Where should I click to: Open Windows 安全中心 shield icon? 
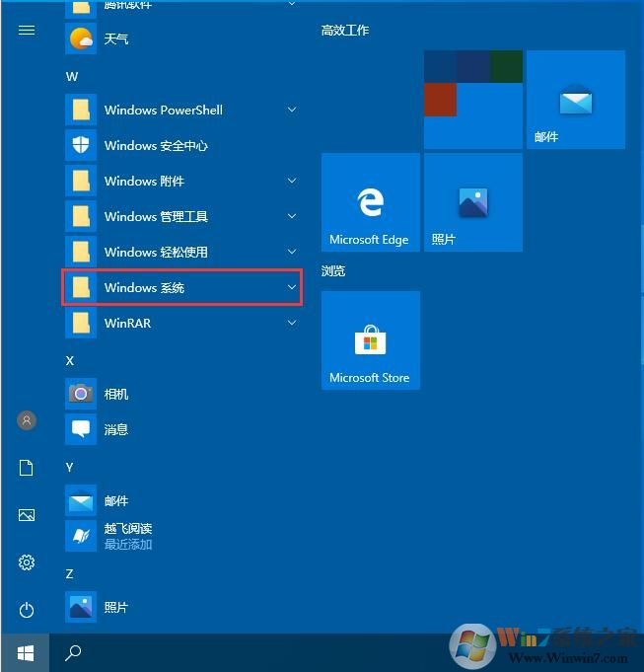point(81,145)
